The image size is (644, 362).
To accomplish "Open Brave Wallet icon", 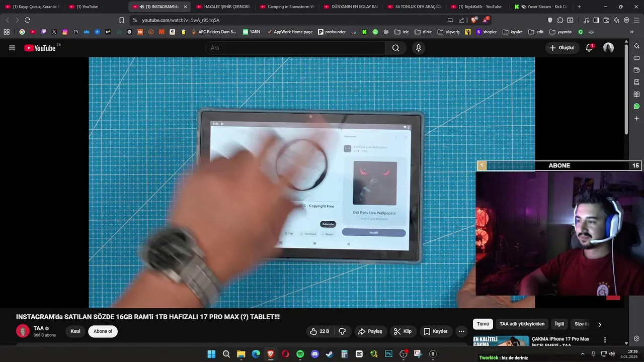I will [606, 20].
